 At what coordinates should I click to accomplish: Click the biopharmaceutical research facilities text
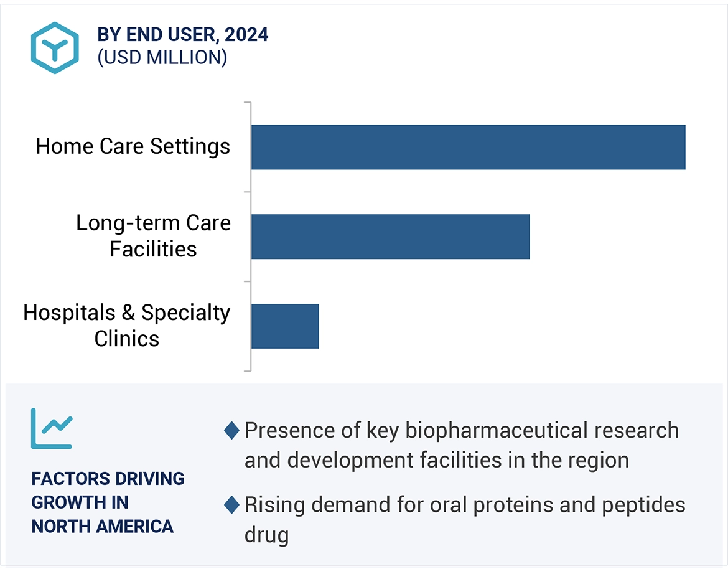coord(460,445)
